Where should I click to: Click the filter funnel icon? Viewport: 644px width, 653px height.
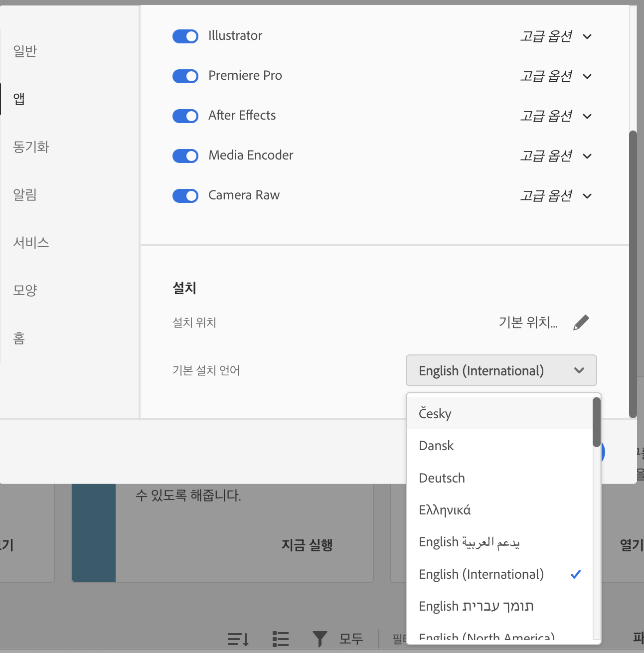pyautogui.click(x=320, y=639)
